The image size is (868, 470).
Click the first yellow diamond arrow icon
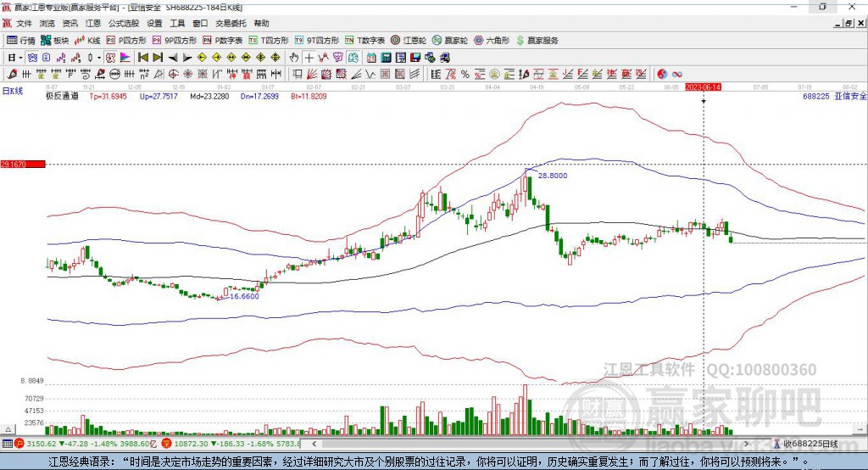point(202,58)
